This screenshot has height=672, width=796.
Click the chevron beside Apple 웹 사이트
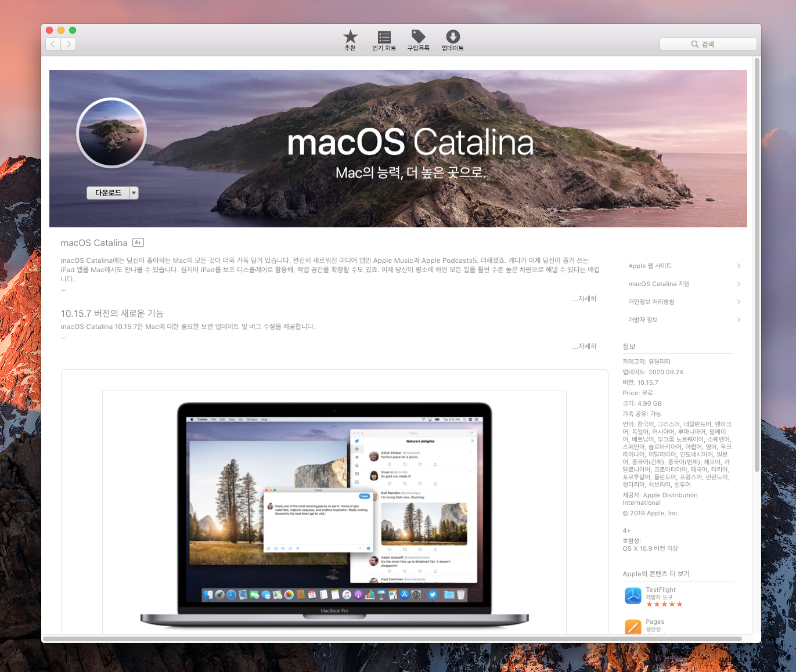click(x=739, y=266)
